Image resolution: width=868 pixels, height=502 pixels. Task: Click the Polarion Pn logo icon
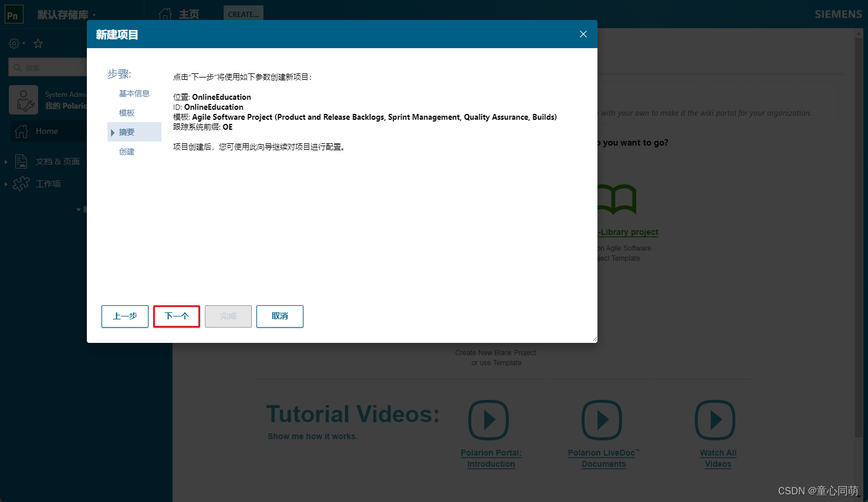[x=13, y=14]
